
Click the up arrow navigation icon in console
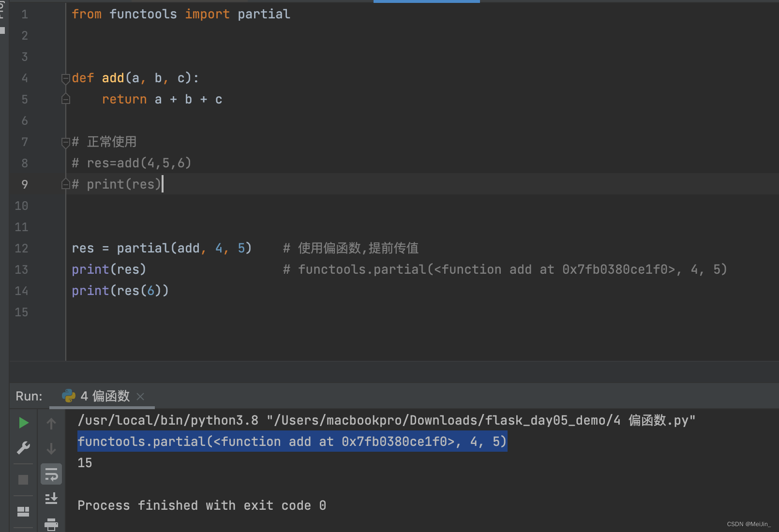[51, 423]
